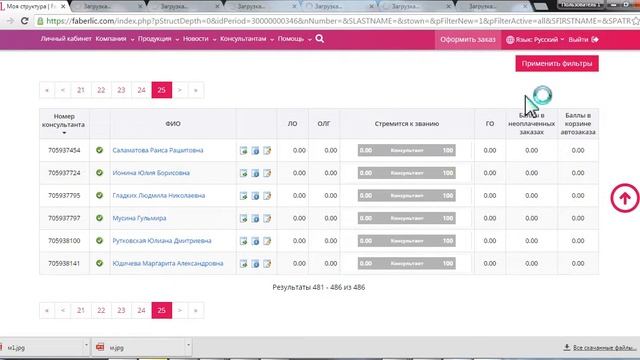This screenshot has height=360, width=640.
Task: Open document-arrow icon for Саламатова Раиса row
Action: point(244,151)
